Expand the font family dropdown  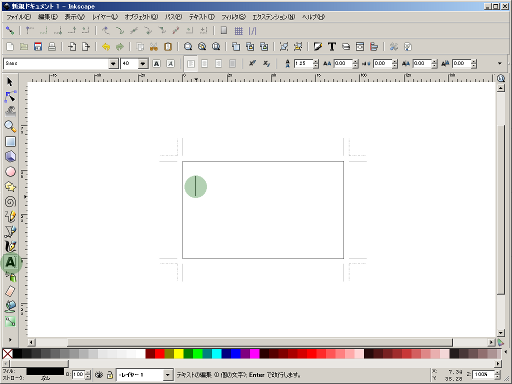[113, 63]
